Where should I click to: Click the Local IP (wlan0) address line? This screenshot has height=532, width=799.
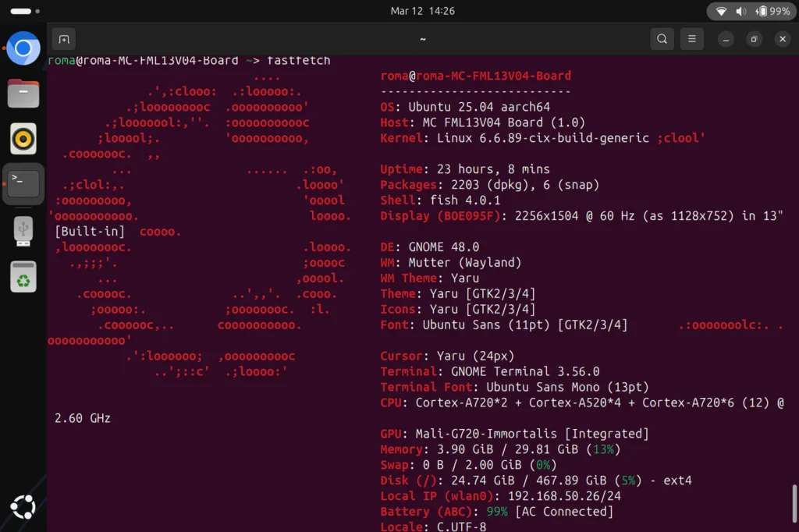pyautogui.click(x=500, y=496)
